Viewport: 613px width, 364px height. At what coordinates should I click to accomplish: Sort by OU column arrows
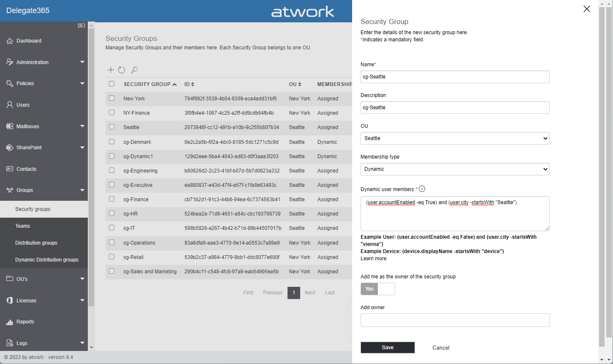tap(300, 84)
